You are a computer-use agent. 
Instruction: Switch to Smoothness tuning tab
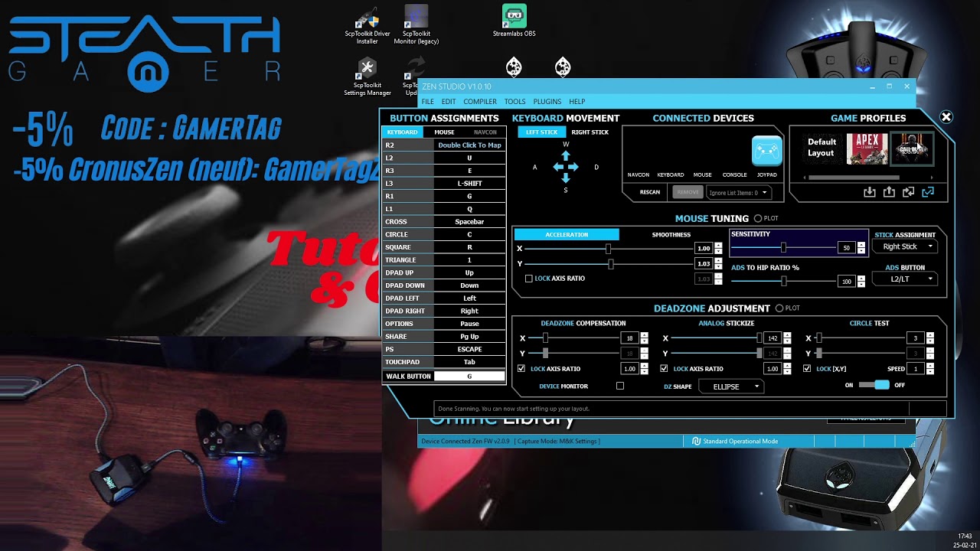pyautogui.click(x=671, y=235)
